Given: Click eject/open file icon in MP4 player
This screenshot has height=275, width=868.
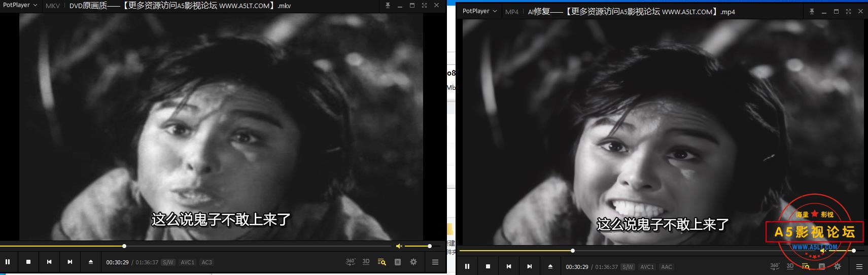Looking at the screenshot, I should click(x=550, y=266).
